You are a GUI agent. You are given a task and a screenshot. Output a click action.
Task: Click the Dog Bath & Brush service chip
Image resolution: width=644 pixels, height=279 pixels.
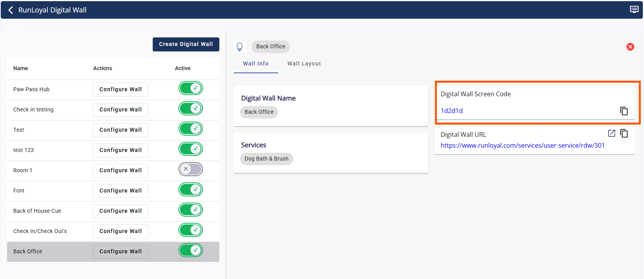[x=266, y=159]
